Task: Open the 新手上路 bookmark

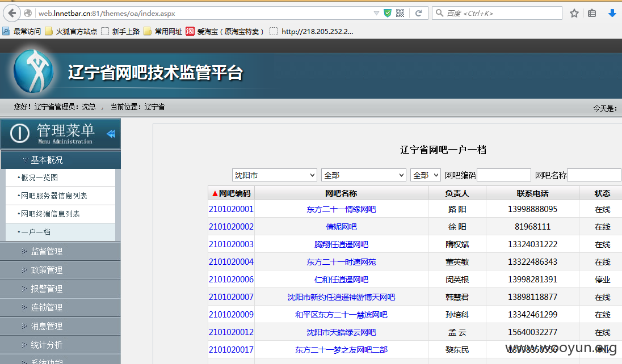Action: pyautogui.click(x=120, y=31)
